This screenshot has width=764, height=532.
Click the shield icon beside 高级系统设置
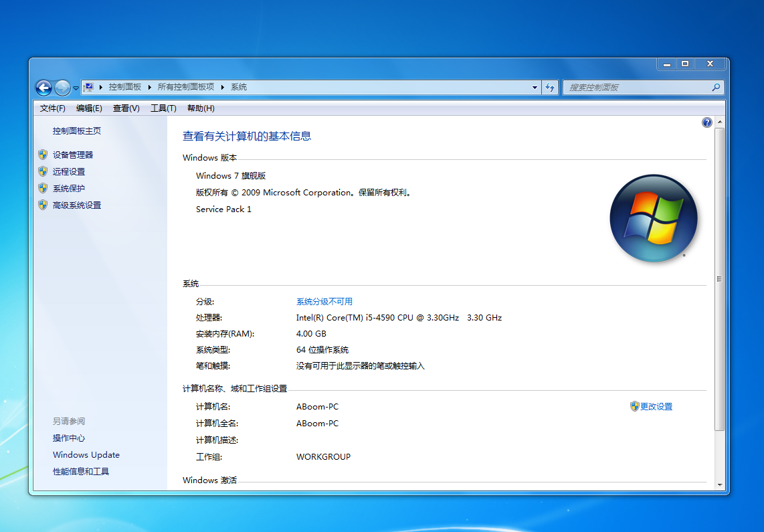tap(43, 205)
